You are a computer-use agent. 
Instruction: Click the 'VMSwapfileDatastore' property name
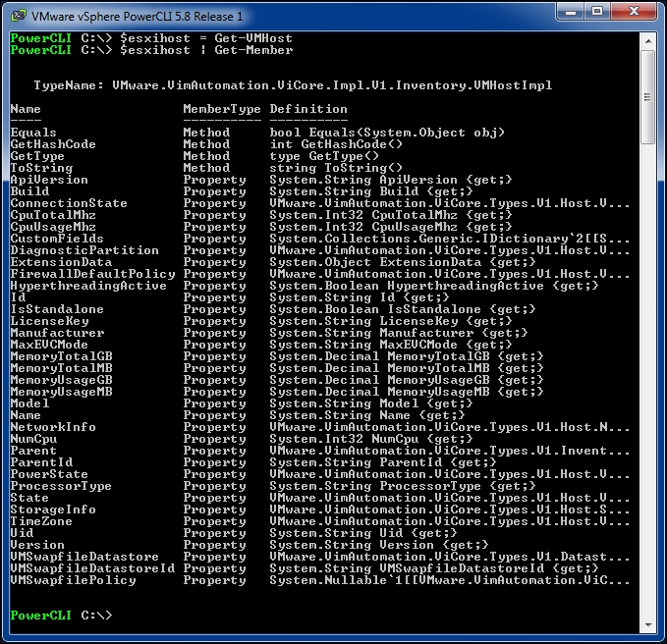84,557
